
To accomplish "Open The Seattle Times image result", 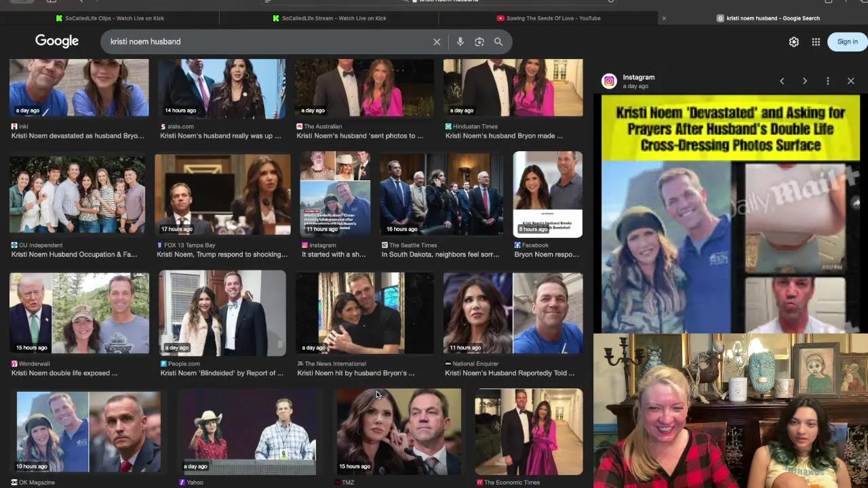I will 441,194.
